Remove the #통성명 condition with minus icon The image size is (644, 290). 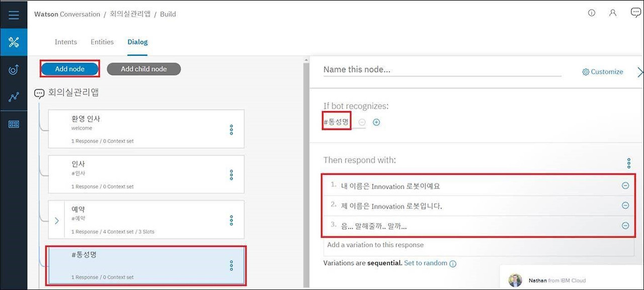coord(362,122)
